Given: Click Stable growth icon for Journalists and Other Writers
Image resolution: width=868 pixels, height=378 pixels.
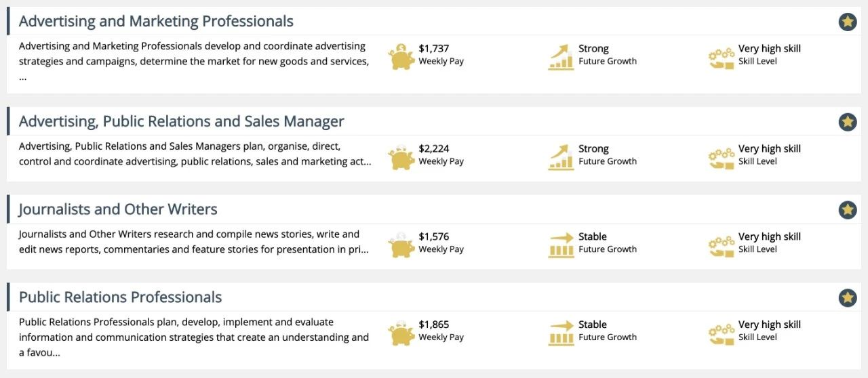Looking at the screenshot, I should (561, 245).
